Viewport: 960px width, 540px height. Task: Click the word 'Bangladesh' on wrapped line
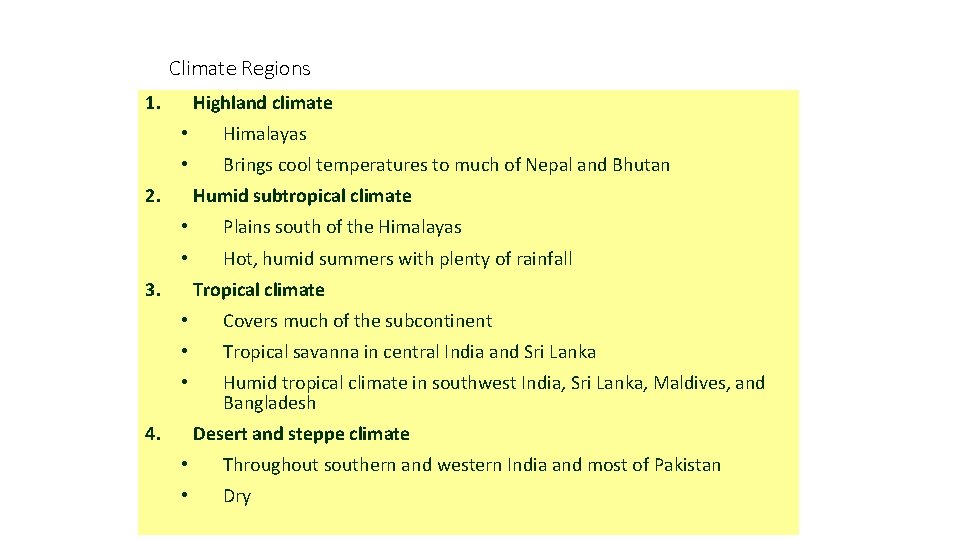(269, 403)
